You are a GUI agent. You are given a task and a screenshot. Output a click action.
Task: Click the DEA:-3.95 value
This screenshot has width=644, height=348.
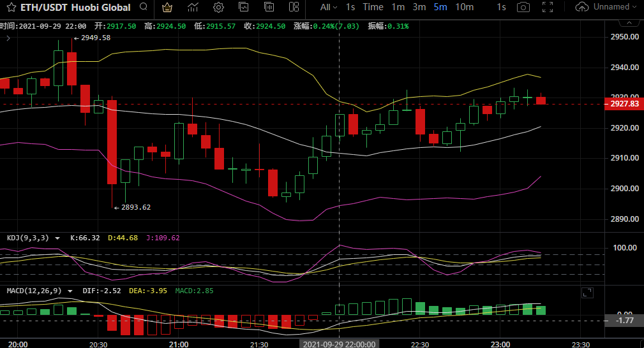(x=148, y=291)
